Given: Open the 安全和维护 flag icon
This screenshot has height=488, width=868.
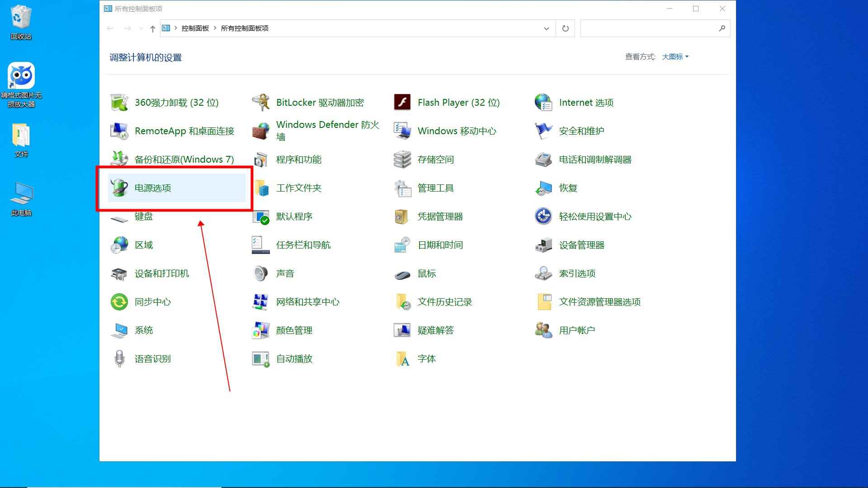Looking at the screenshot, I should 543,131.
